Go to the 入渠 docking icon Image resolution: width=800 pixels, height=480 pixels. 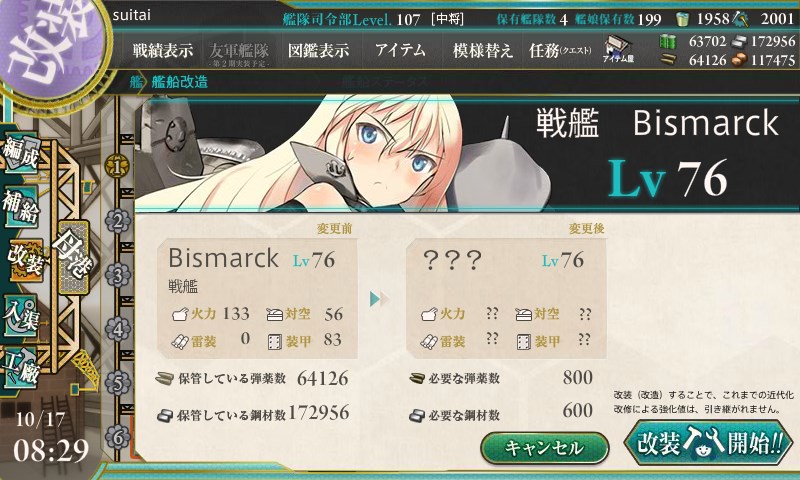click(x=21, y=315)
